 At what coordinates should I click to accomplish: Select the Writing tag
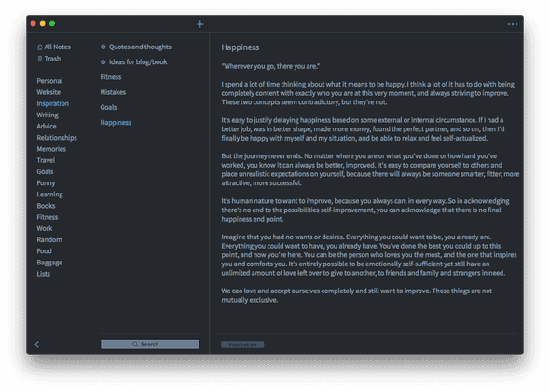(x=48, y=115)
